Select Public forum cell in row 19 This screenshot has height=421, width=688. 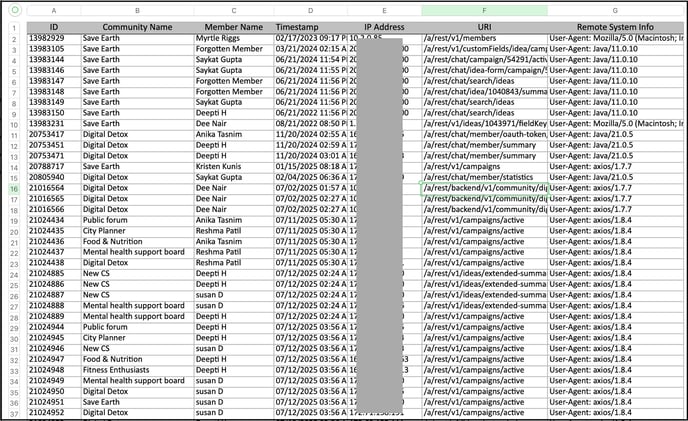137,220
